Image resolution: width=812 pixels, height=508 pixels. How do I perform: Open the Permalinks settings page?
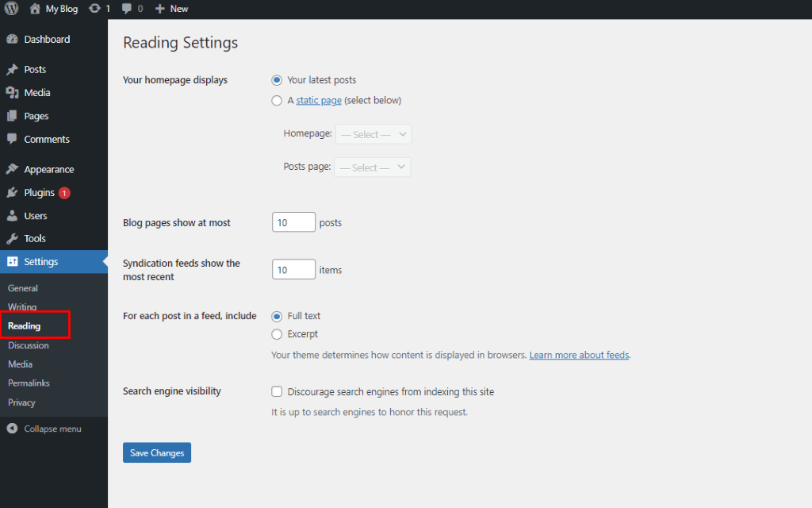pos(29,383)
